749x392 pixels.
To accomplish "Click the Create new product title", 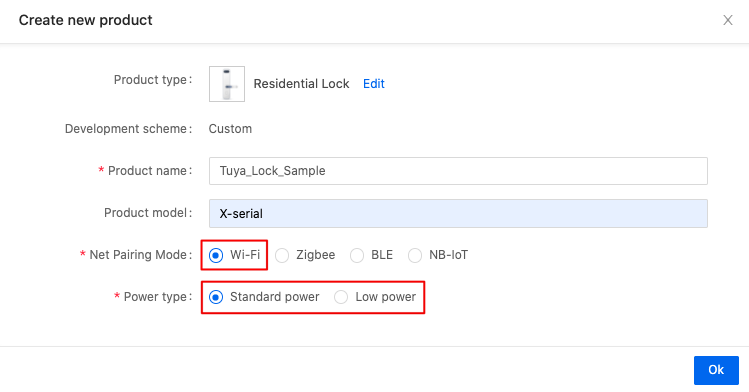I will click(86, 20).
